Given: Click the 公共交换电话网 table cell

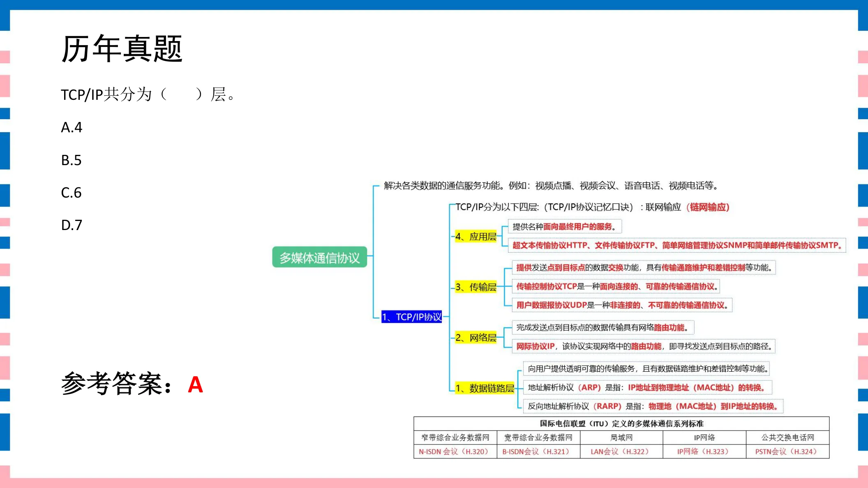Looking at the screenshot, I should tap(788, 437).
